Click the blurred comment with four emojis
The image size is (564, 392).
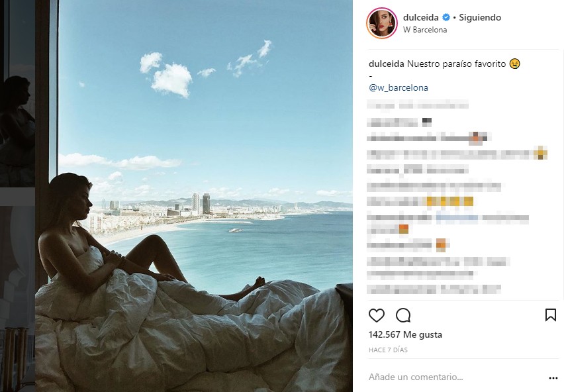click(x=420, y=201)
